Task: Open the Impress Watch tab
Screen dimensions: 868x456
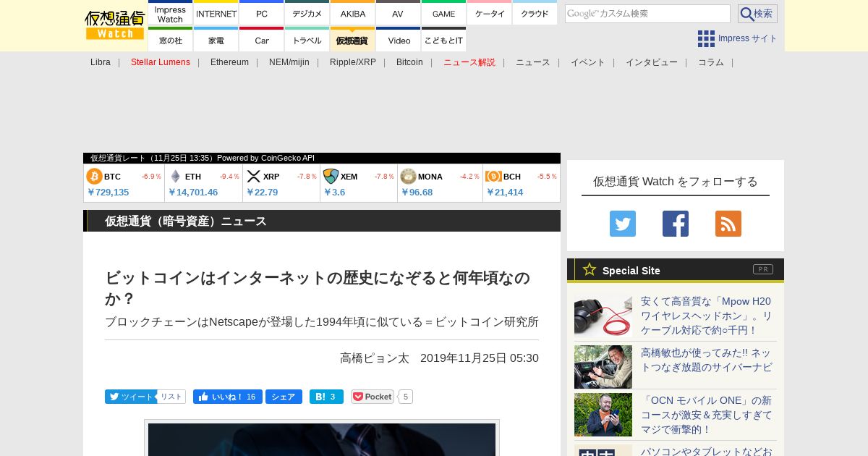Action: 170,14
